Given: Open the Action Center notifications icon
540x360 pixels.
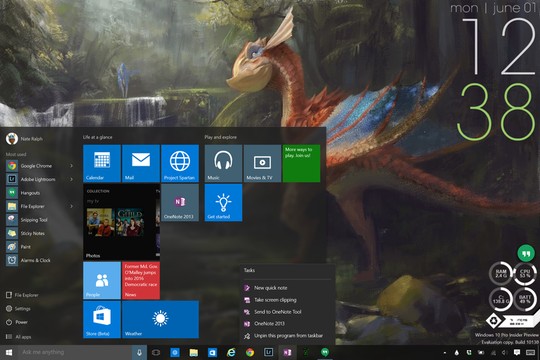Looking at the screenshot, I should [x=517, y=352].
